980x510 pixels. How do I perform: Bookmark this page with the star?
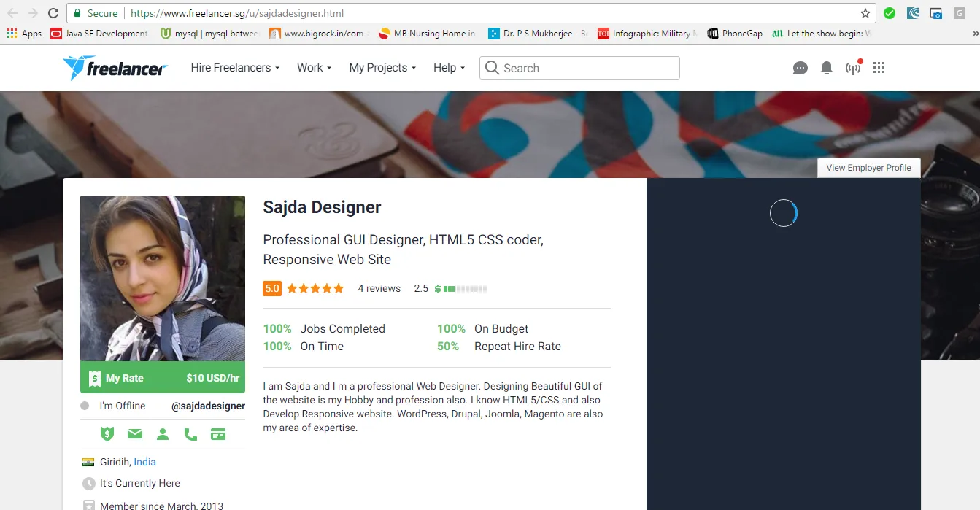(865, 13)
